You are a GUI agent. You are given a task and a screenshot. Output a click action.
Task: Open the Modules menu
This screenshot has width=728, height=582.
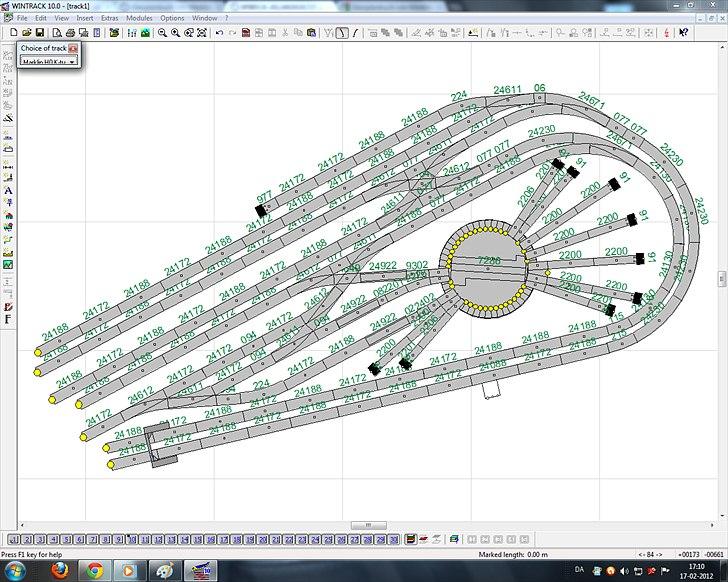pyautogui.click(x=139, y=18)
